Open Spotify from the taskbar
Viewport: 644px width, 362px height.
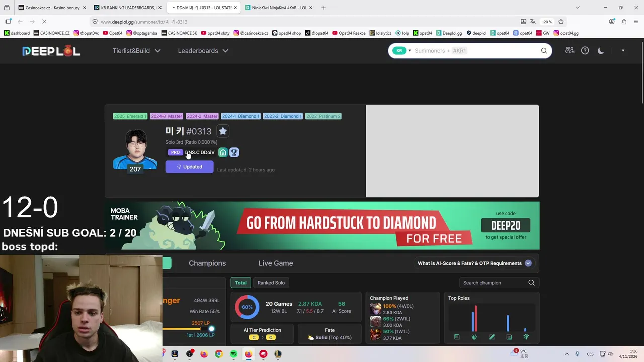(x=233, y=354)
